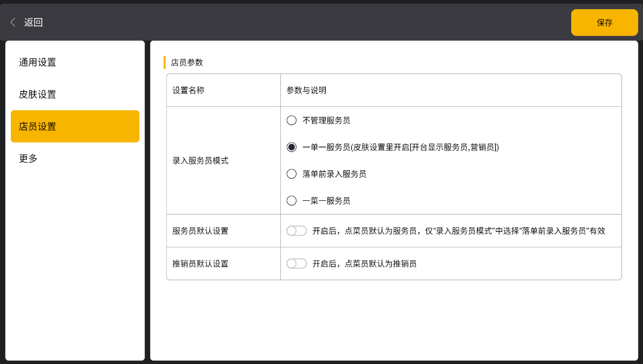The height and width of the screenshot is (364, 643).
Task: Select the 不管理服务员 radio button
Action: click(x=292, y=120)
